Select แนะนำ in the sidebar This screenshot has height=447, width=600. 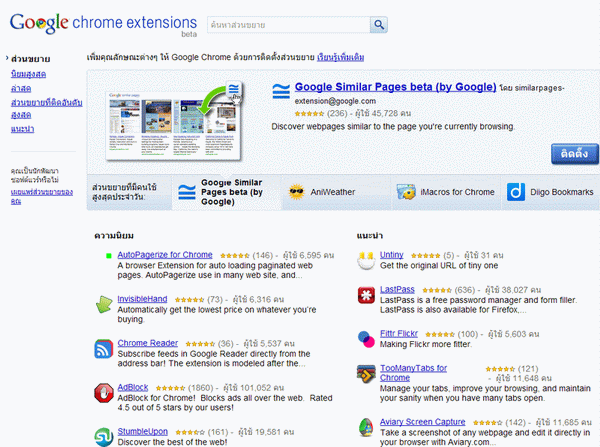coord(22,129)
